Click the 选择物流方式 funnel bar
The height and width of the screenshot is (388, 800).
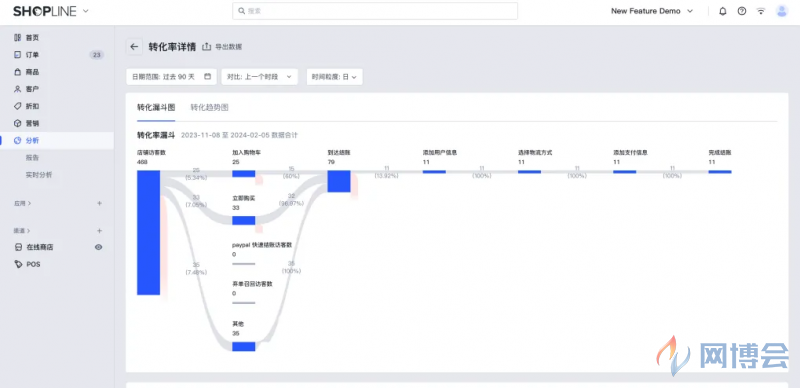pyautogui.click(x=530, y=172)
